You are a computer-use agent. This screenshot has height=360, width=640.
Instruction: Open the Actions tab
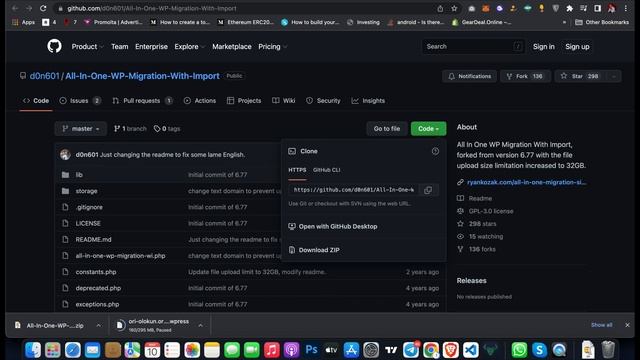coord(200,101)
